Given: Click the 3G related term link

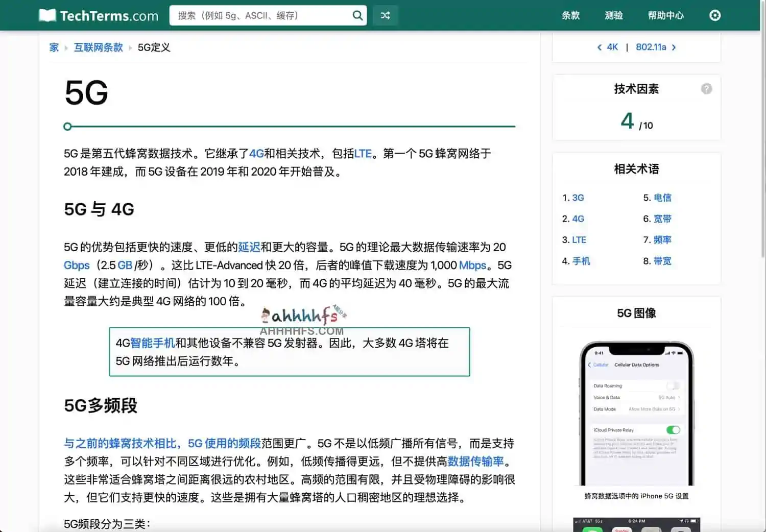Looking at the screenshot, I should (578, 198).
